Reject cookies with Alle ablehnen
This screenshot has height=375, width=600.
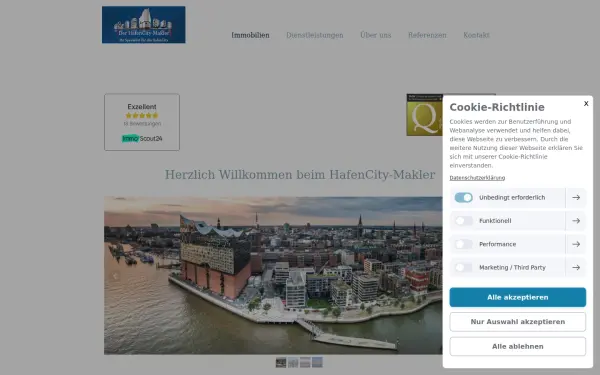point(517,346)
